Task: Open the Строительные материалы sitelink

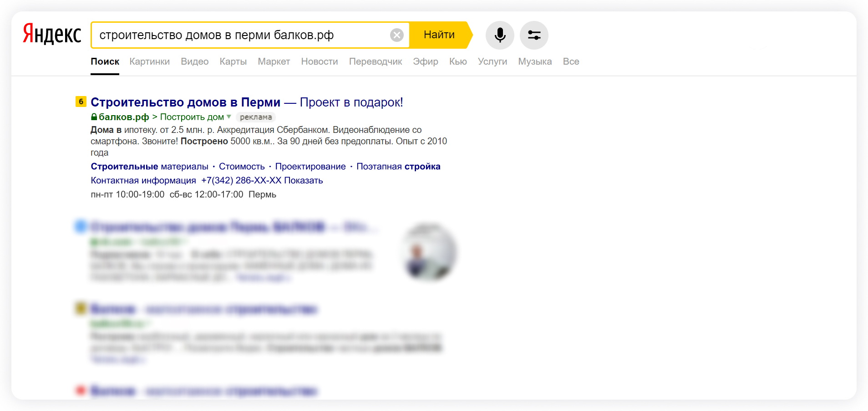Action: pyautogui.click(x=149, y=167)
